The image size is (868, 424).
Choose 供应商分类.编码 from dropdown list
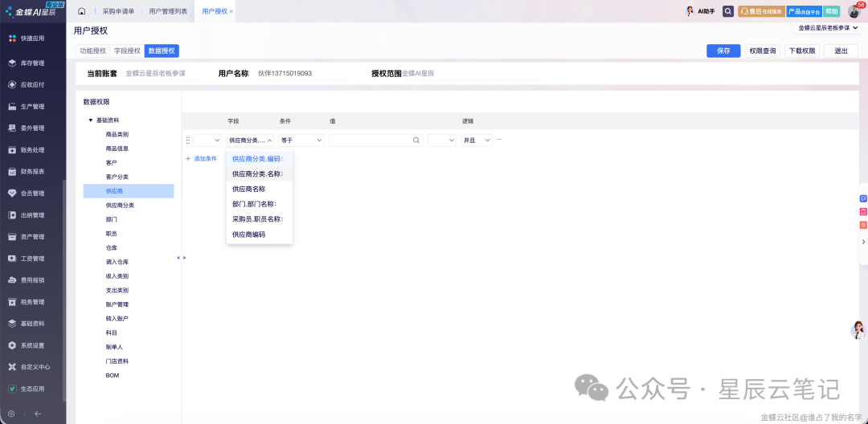point(260,159)
